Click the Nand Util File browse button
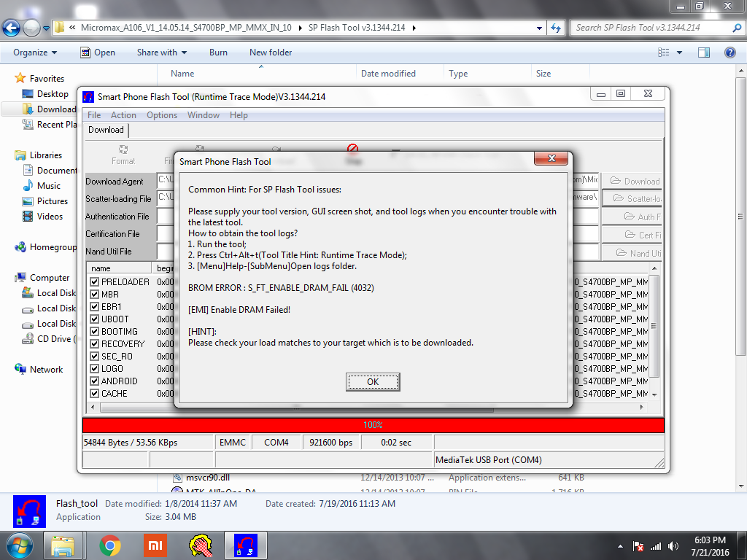 632,253
